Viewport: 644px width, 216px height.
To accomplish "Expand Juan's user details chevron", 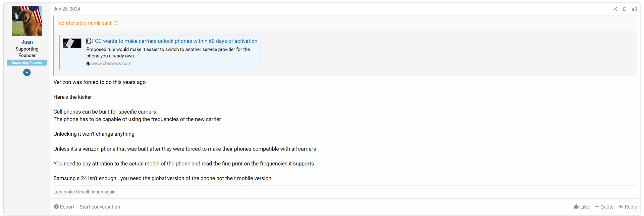I will pyautogui.click(x=27, y=72).
